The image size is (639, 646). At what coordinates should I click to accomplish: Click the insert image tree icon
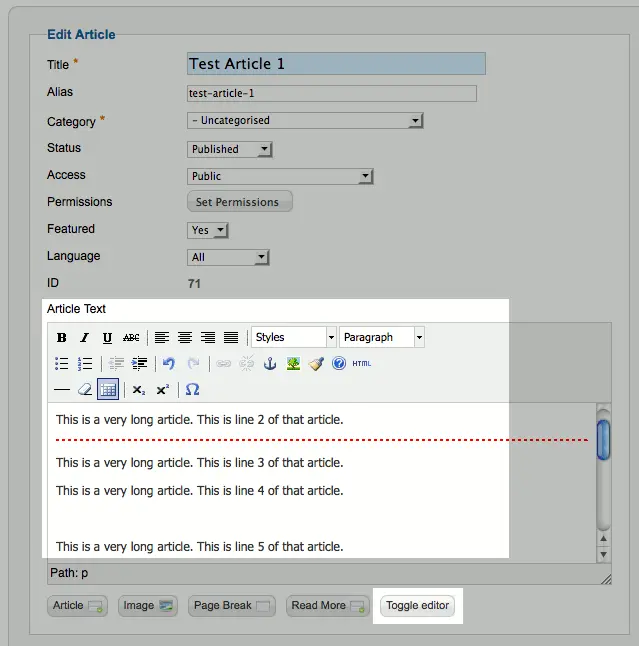click(293, 364)
